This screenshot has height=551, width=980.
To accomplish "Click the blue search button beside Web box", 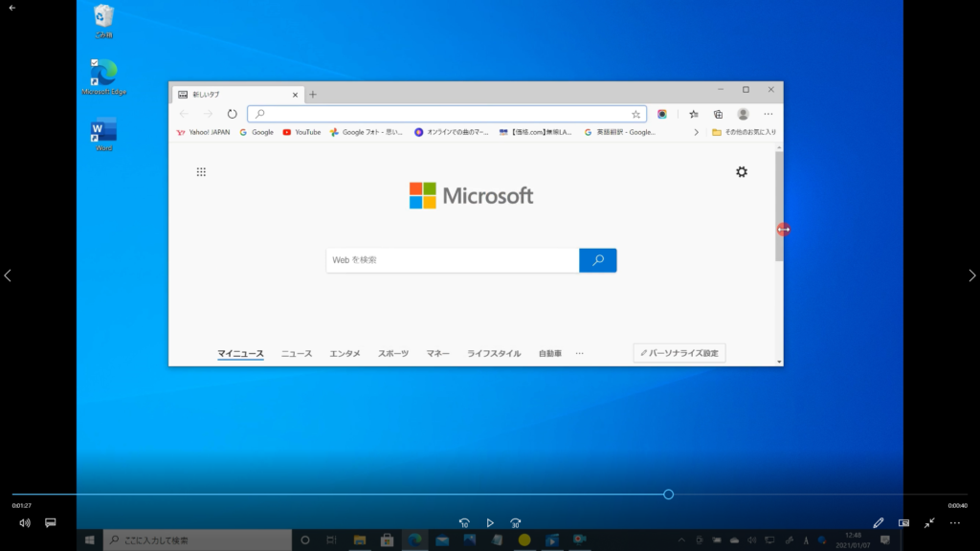I will pos(598,260).
